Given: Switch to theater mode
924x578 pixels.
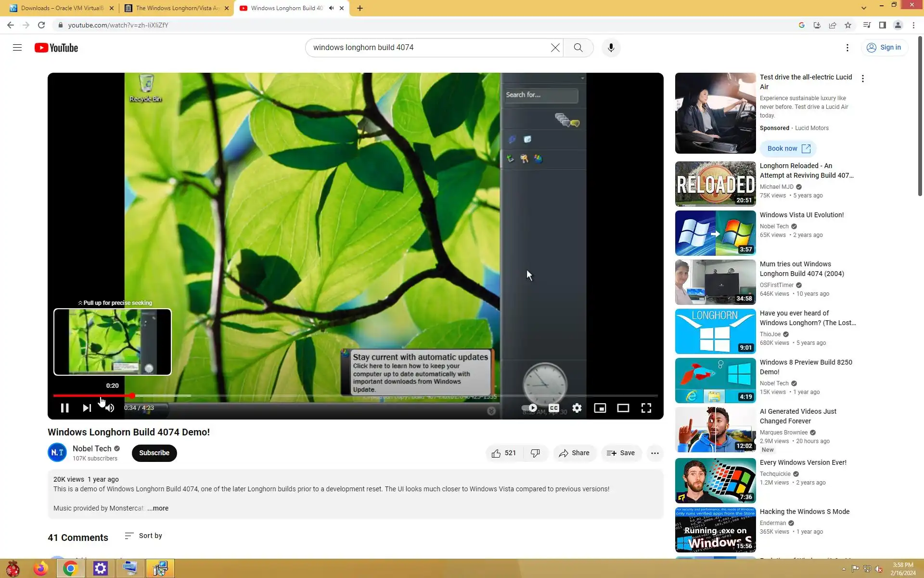Looking at the screenshot, I should click(623, 408).
